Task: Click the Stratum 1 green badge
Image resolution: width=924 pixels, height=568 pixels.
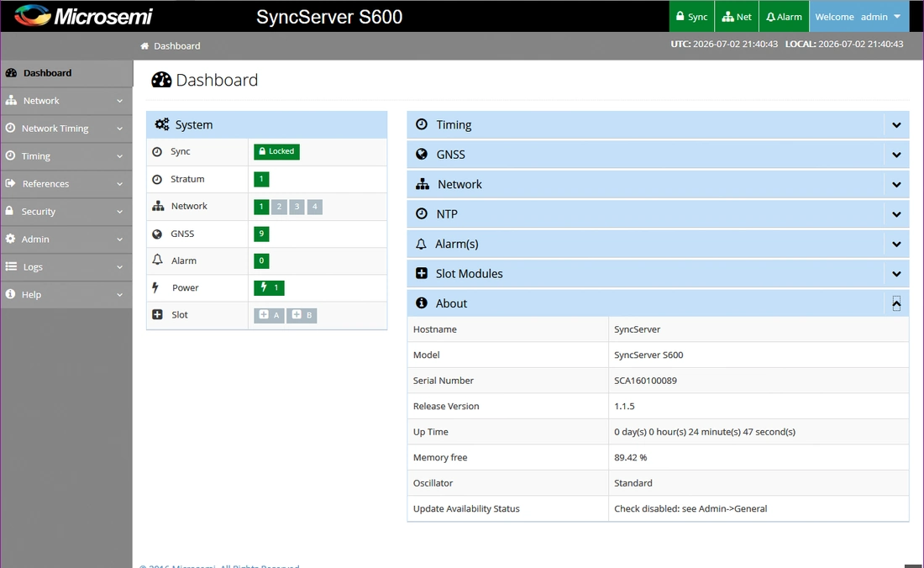Action: [x=261, y=179]
